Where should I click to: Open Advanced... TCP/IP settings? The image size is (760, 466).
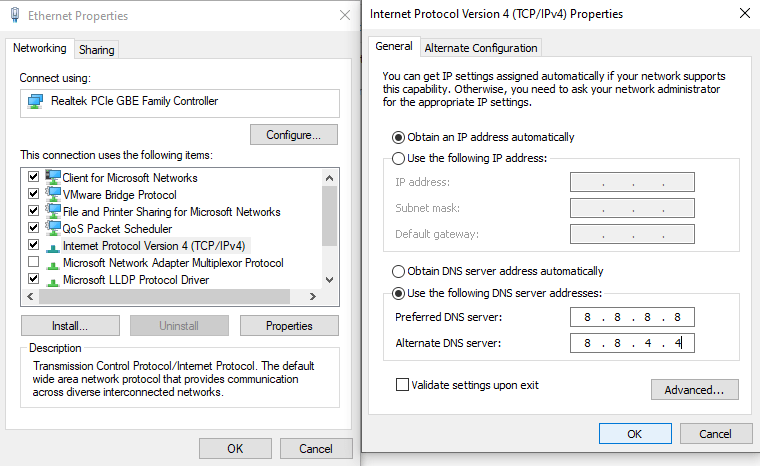(694, 389)
